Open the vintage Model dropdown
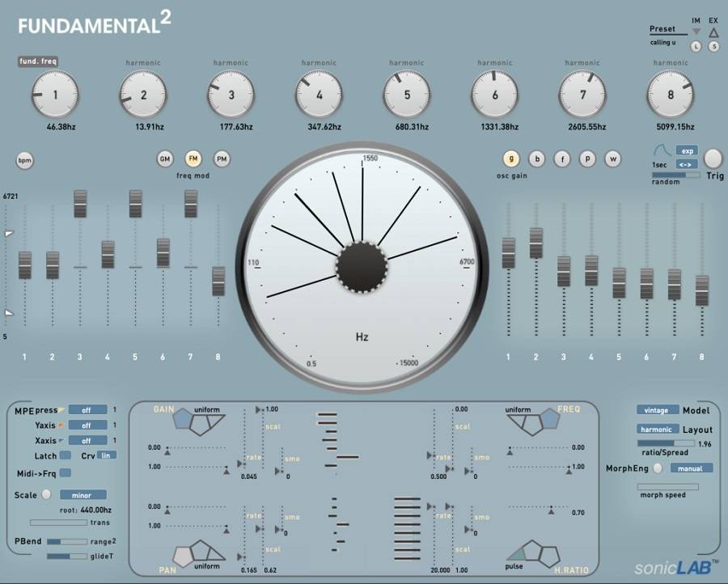 click(657, 410)
